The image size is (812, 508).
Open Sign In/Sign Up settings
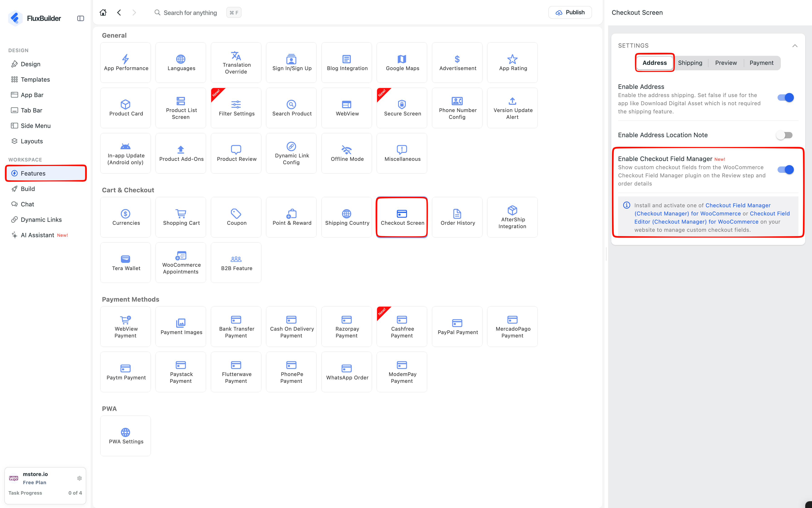point(291,63)
